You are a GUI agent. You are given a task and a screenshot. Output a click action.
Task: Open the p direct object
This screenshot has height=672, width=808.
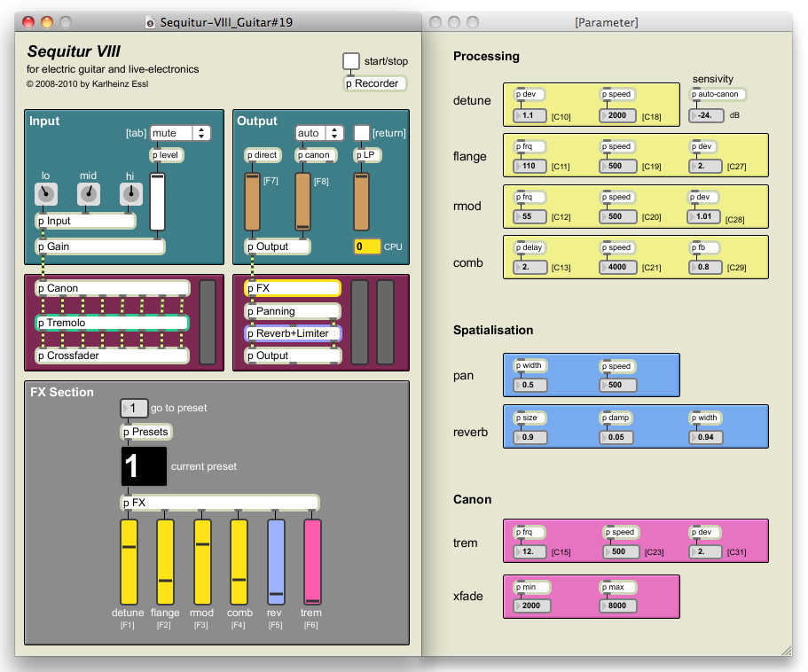pyautogui.click(x=263, y=155)
